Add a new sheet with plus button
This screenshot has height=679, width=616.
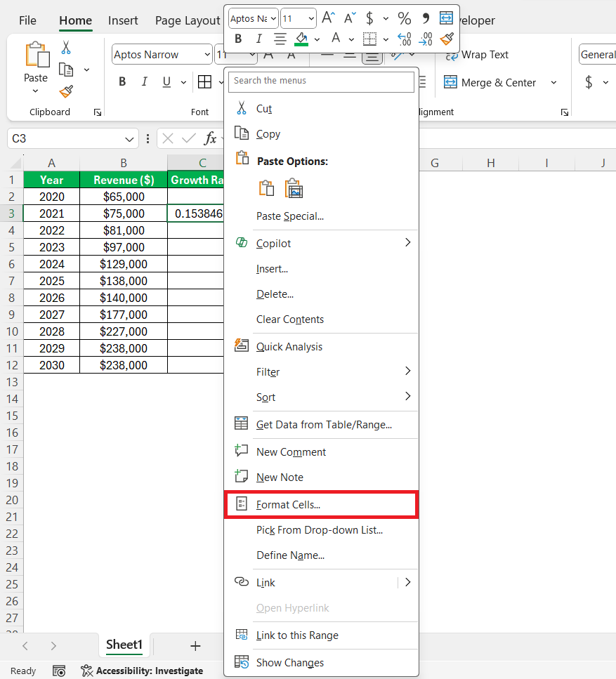coord(195,646)
